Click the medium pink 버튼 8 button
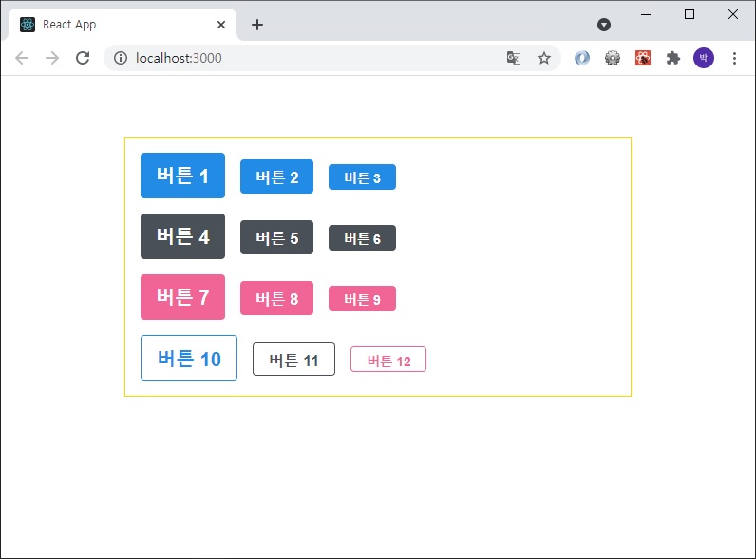Image resolution: width=756 pixels, height=559 pixels. [x=276, y=298]
